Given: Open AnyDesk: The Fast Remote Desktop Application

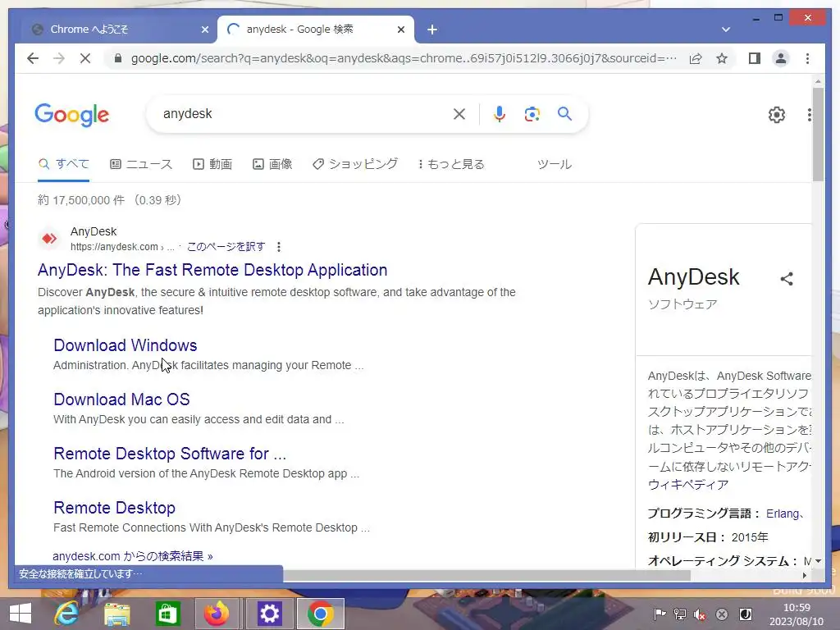Looking at the screenshot, I should (212, 270).
